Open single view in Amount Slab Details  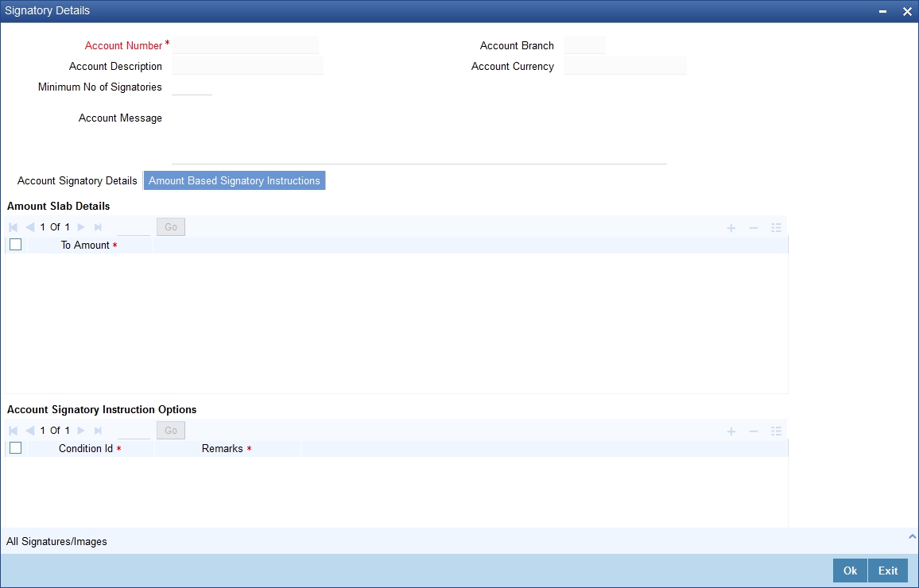pyautogui.click(x=776, y=228)
